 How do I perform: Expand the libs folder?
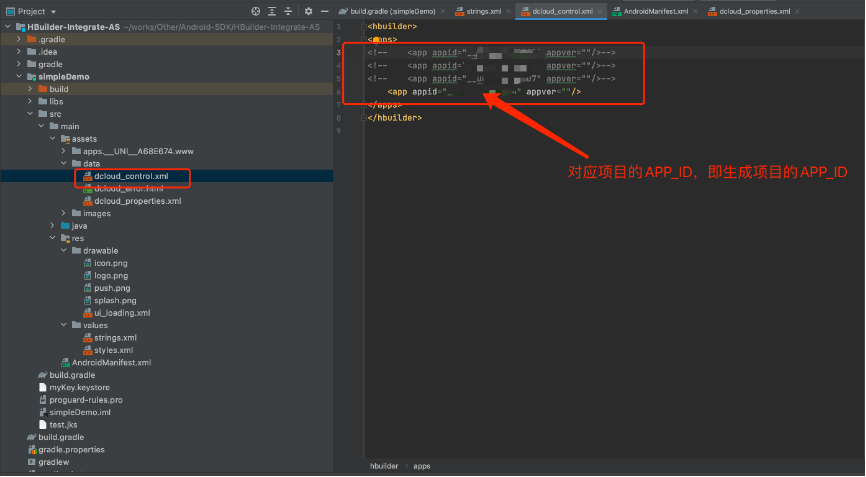tap(30, 101)
